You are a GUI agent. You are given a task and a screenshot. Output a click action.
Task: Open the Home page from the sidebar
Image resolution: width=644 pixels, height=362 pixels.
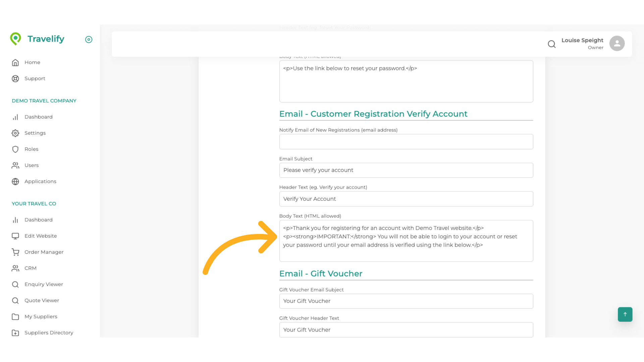[x=32, y=62]
